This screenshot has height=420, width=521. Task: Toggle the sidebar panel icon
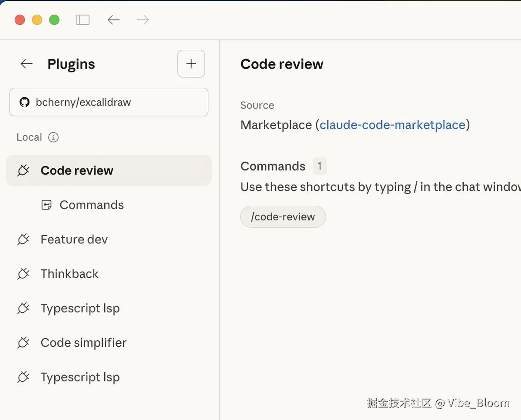click(x=82, y=20)
